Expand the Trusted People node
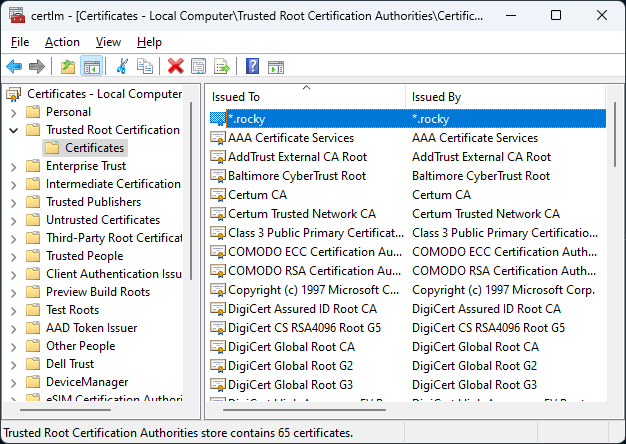626x444 pixels. click(x=14, y=257)
